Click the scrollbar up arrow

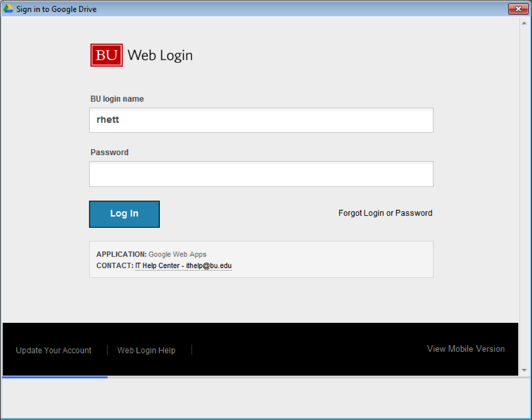click(524, 21)
